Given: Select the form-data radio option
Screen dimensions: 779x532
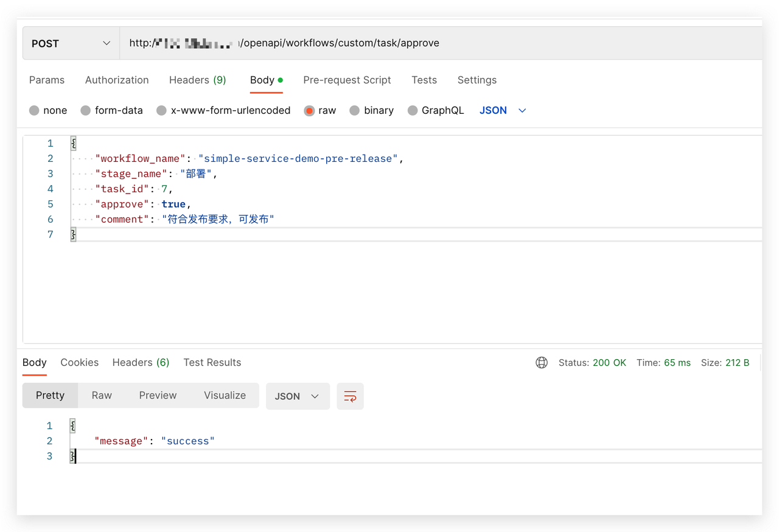Looking at the screenshot, I should click(x=86, y=111).
